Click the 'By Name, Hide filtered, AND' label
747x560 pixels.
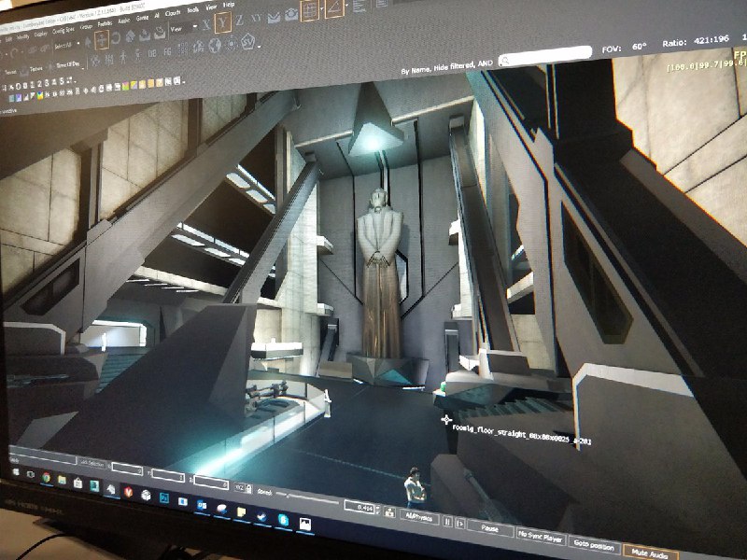coord(446,67)
